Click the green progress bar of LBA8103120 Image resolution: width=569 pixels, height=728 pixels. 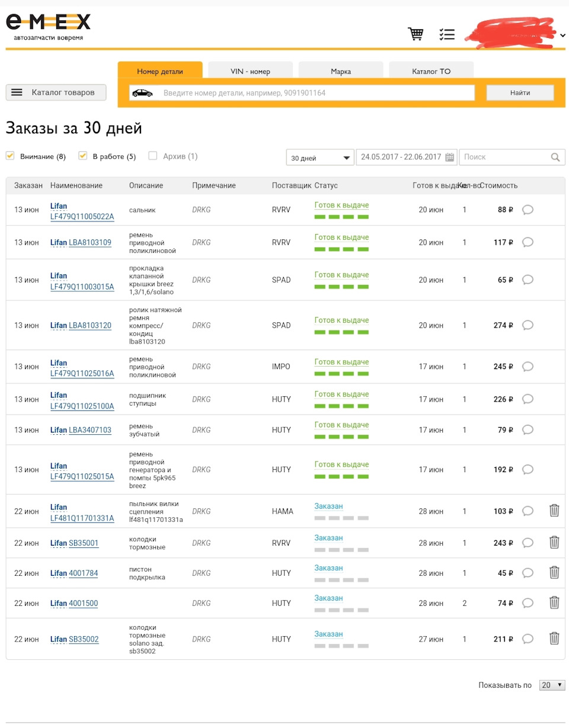341,332
